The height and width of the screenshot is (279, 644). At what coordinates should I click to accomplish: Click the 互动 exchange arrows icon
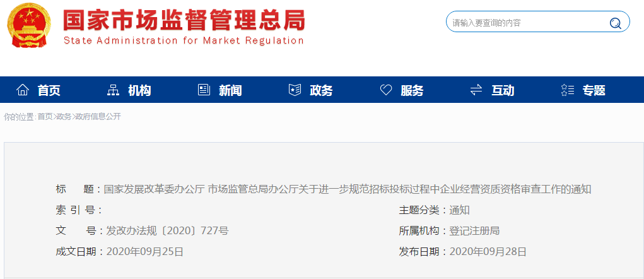(x=476, y=90)
